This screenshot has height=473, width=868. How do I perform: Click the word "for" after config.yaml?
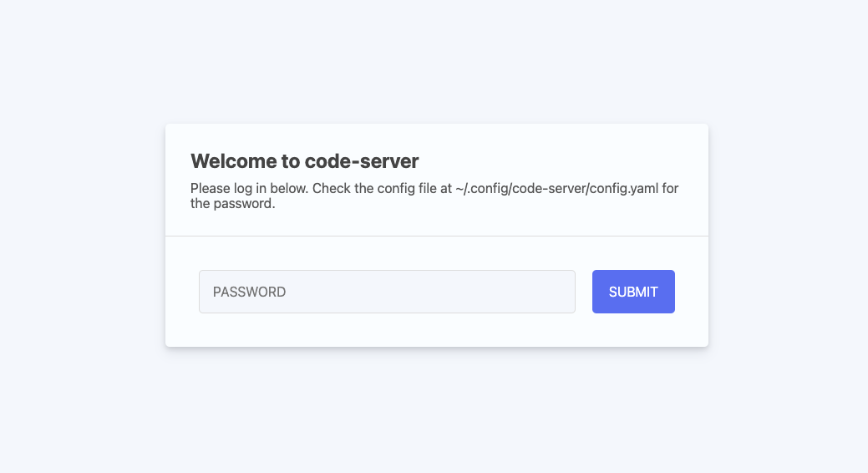coord(670,188)
